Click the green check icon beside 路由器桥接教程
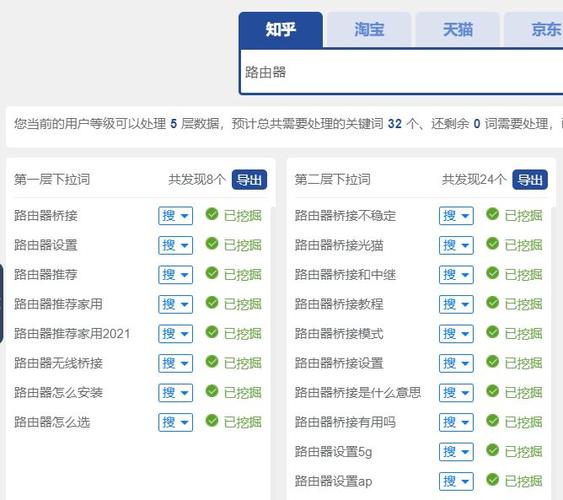Image resolution: width=563 pixels, height=500 pixels. 493,302
